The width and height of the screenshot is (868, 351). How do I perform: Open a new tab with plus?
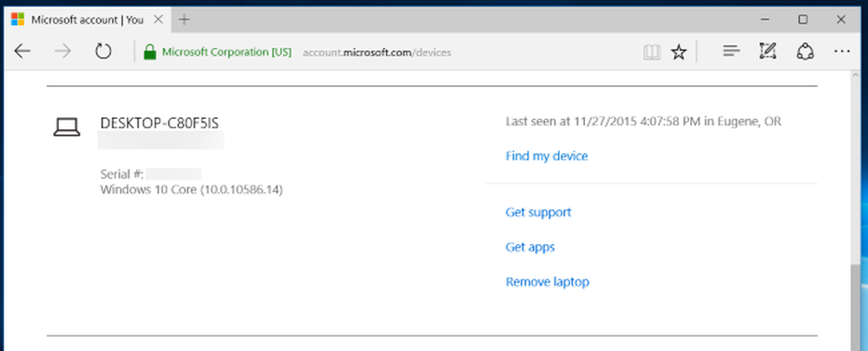pos(184,20)
